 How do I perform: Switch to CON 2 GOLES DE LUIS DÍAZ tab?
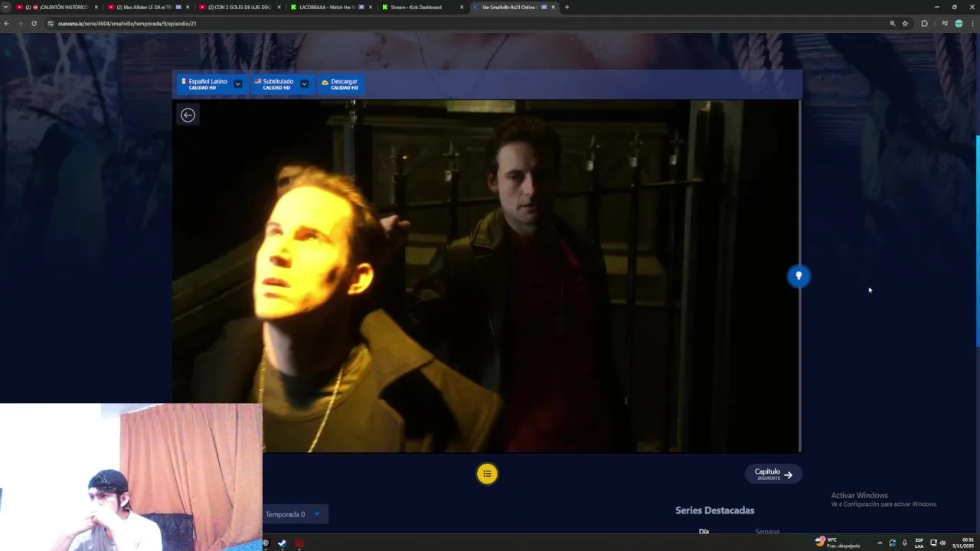(240, 7)
